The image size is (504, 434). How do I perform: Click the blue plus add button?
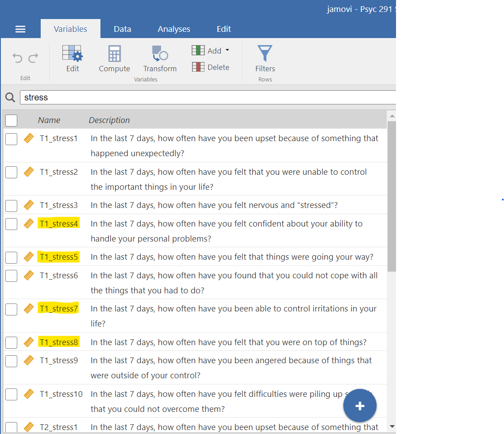tap(360, 406)
